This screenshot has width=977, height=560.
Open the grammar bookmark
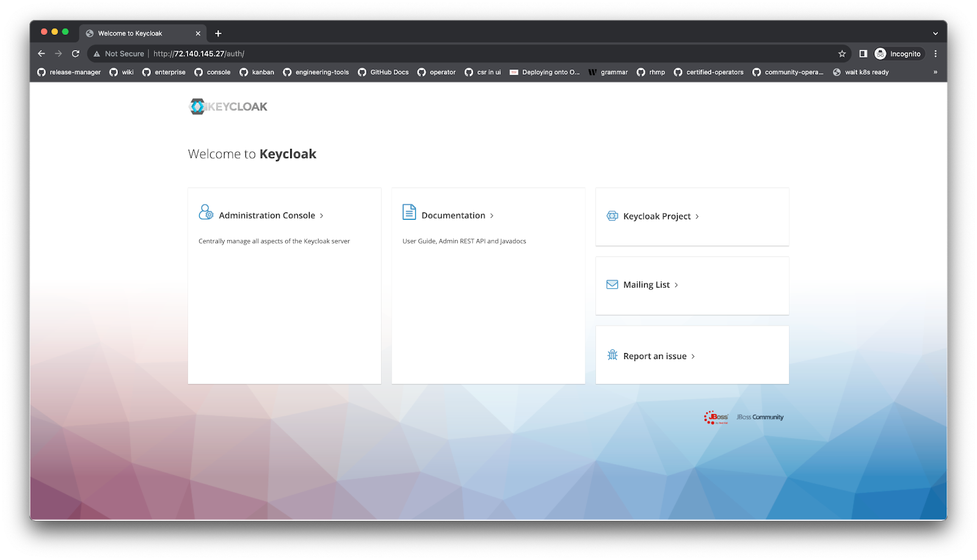coord(608,72)
